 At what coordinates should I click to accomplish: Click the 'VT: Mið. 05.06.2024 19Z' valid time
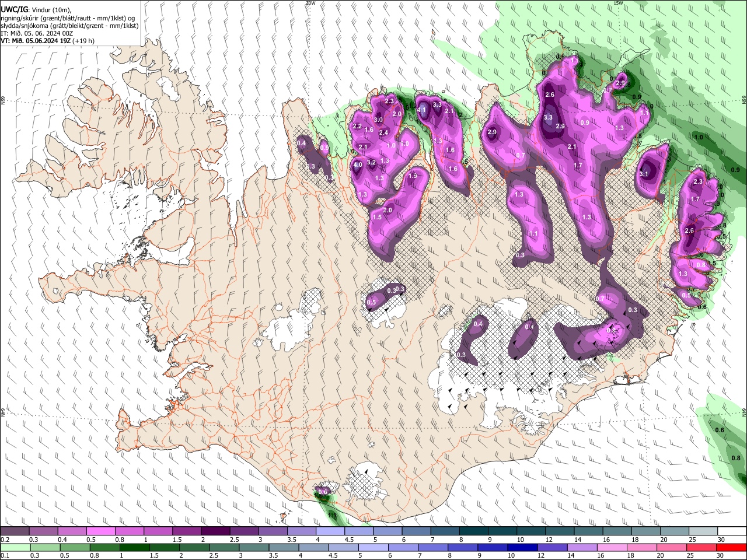[x=36, y=41]
